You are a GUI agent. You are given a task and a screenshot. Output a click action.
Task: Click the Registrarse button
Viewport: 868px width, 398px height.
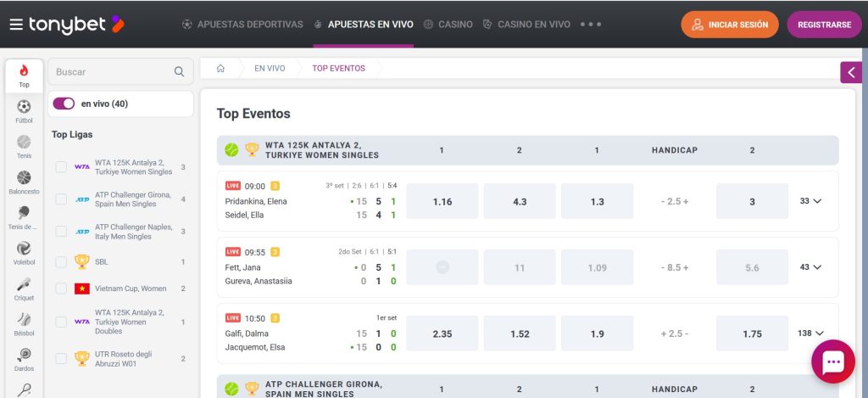click(824, 25)
